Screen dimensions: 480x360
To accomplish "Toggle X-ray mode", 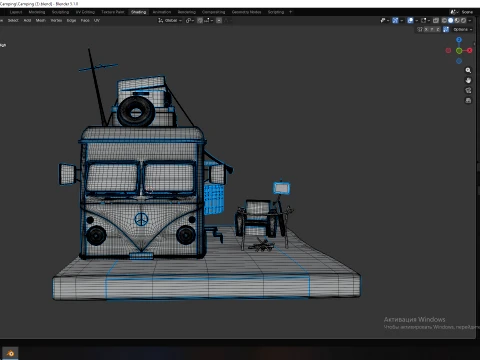I will (x=436, y=20).
